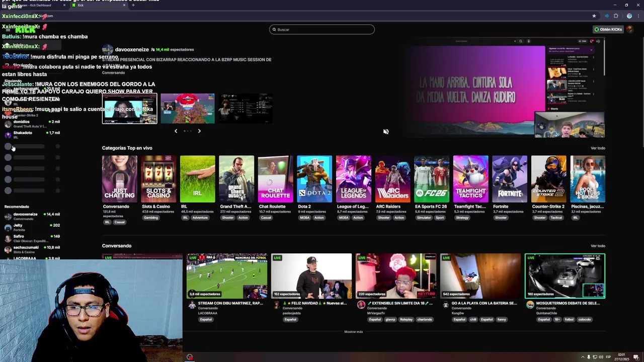Click the LACOBRAAA streamer avatar

point(191,305)
